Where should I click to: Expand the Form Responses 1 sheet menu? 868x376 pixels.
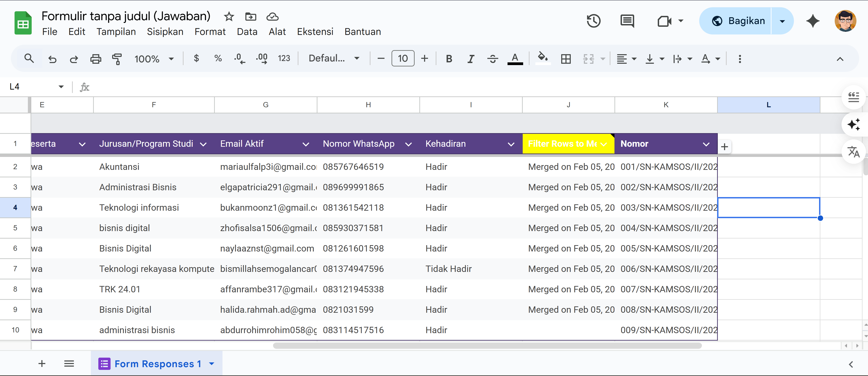tap(212, 364)
